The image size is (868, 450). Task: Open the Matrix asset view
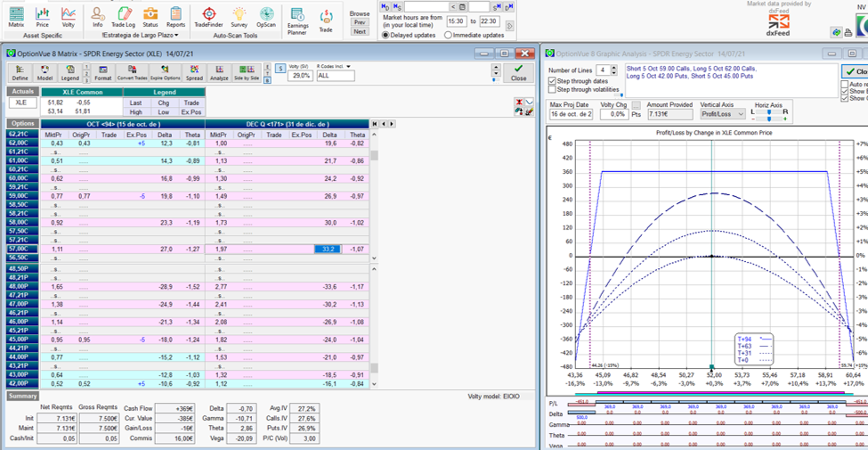[x=16, y=17]
